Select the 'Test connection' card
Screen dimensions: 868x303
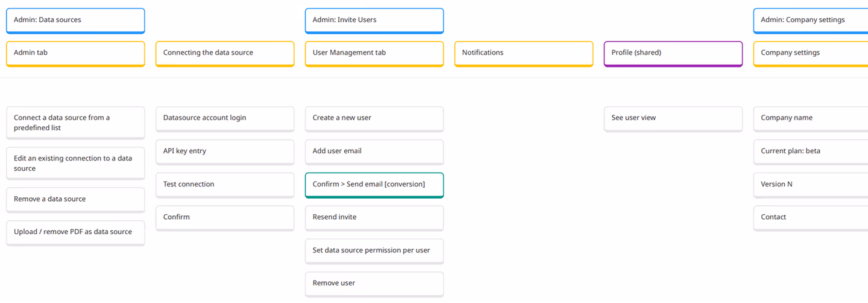point(225,185)
